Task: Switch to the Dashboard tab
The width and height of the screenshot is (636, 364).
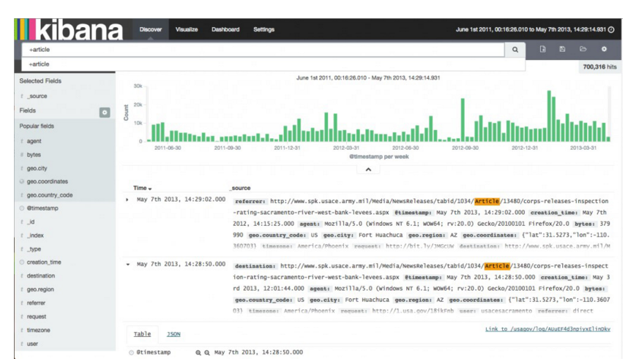Action: tap(225, 30)
